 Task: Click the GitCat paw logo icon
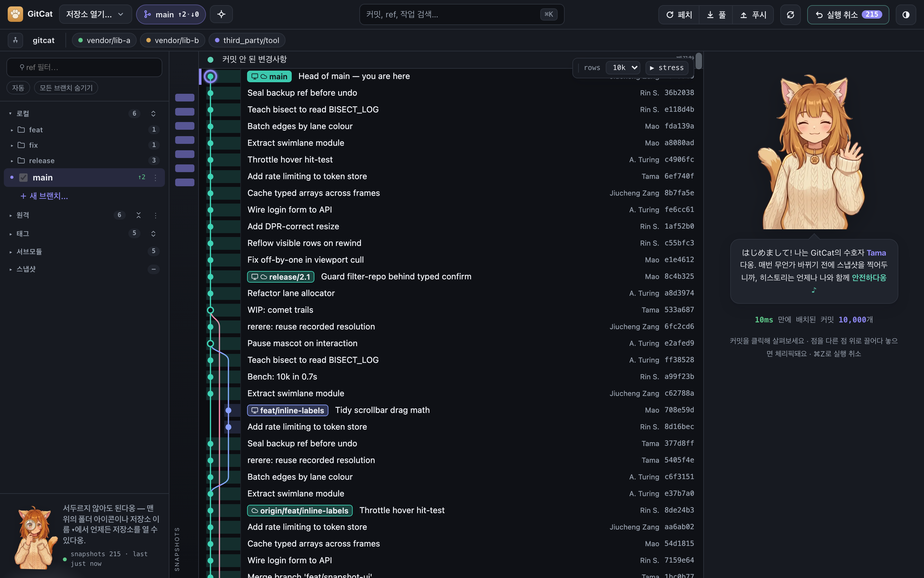click(x=15, y=14)
